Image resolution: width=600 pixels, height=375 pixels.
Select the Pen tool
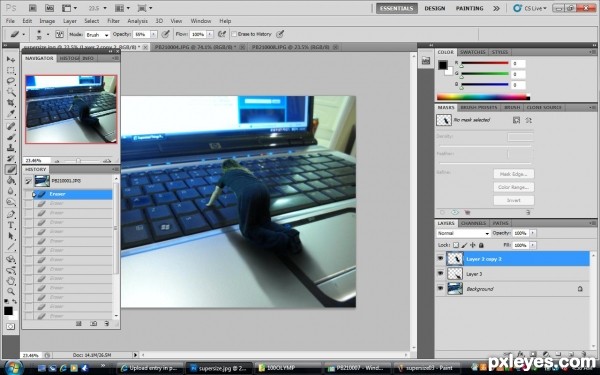(11, 214)
